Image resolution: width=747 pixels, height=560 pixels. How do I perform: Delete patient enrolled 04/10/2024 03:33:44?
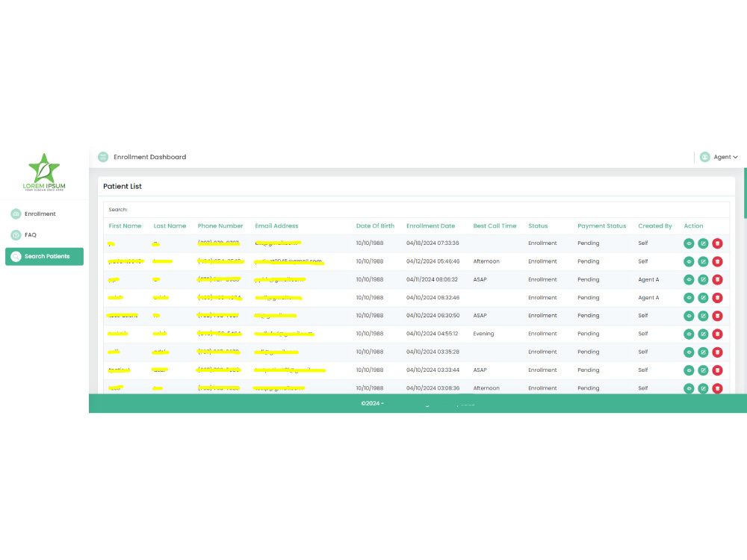click(717, 370)
